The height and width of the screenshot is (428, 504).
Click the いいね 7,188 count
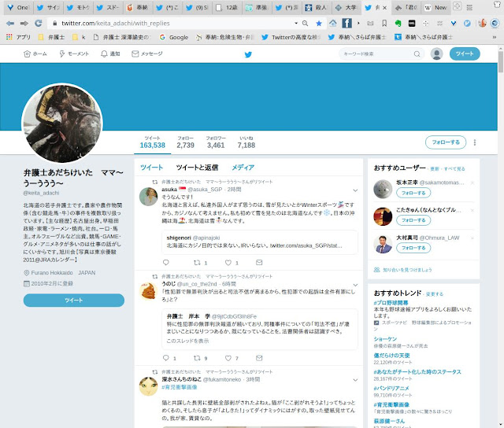pyautogui.click(x=246, y=142)
